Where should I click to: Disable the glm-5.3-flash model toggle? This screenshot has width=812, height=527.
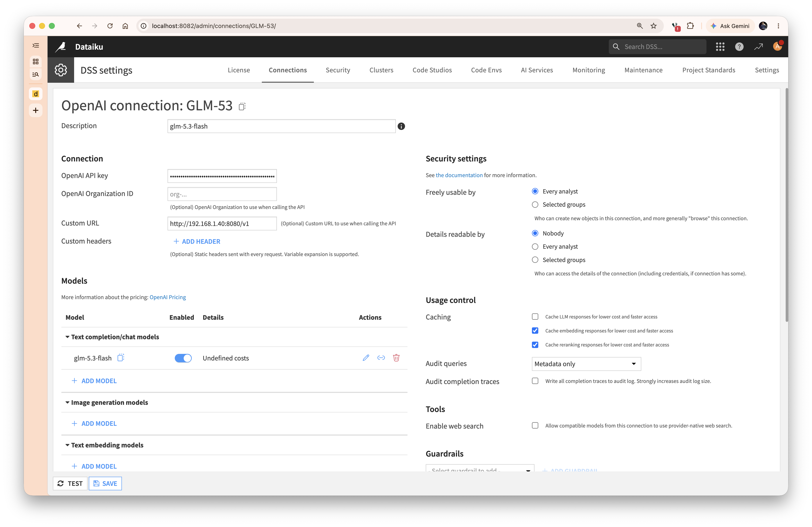[x=183, y=358]
